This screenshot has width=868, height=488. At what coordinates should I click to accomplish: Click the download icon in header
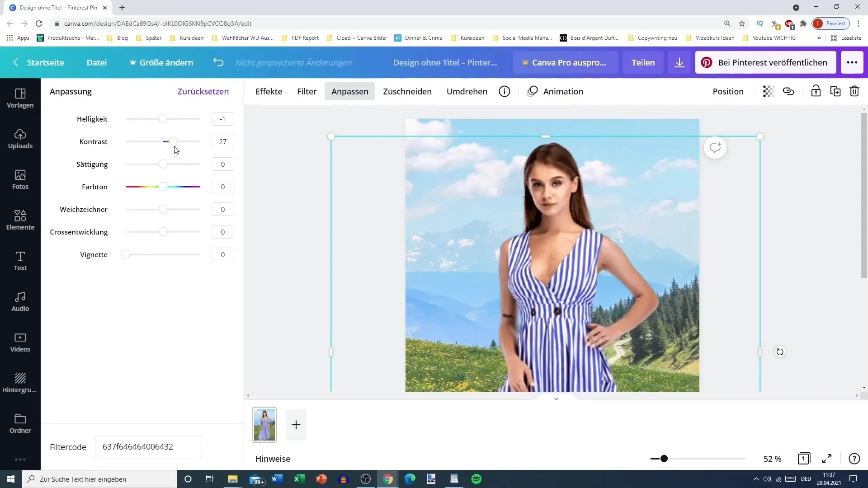[x=679, y=62]
